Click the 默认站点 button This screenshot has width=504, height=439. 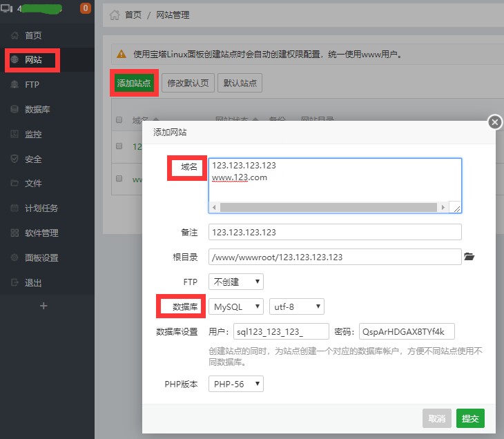(240, 84)
